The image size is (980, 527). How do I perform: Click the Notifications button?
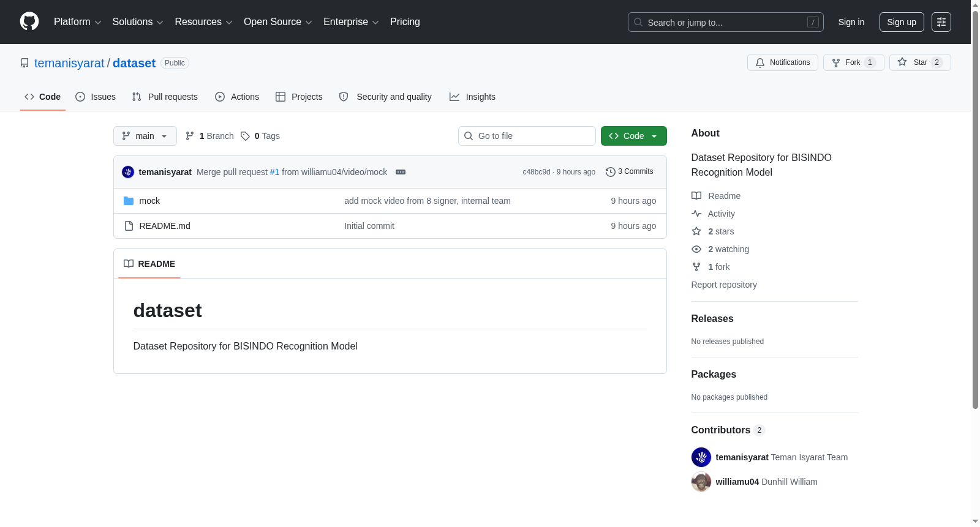coord(783,62)
